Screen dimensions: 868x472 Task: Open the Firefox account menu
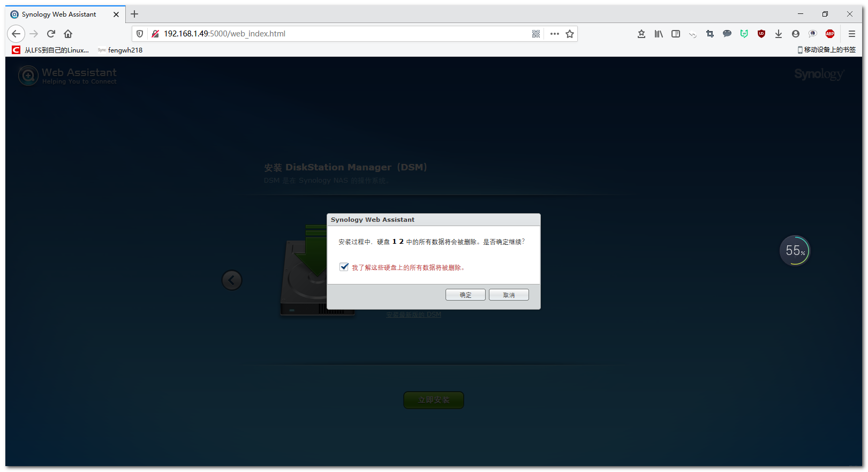click(x=796, y=34)
